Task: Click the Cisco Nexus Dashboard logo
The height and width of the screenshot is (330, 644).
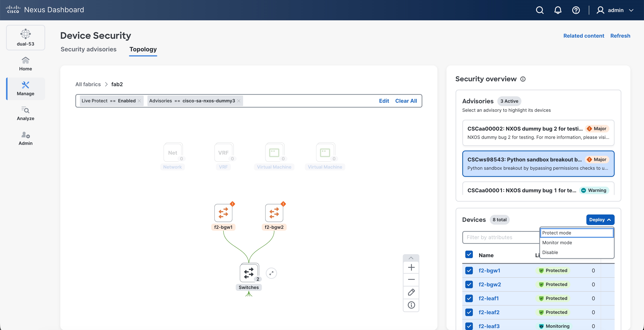Action: click(x=45, y=10)
